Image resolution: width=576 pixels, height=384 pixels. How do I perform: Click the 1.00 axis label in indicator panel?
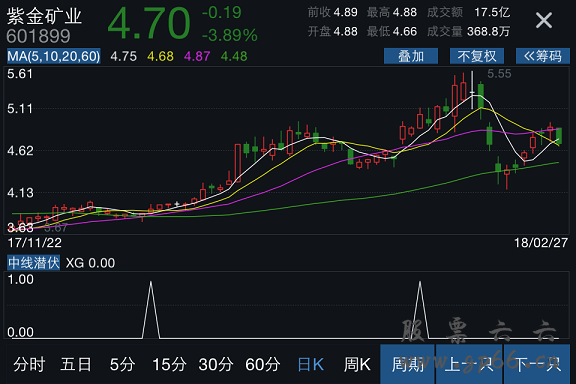coord(20,280)
